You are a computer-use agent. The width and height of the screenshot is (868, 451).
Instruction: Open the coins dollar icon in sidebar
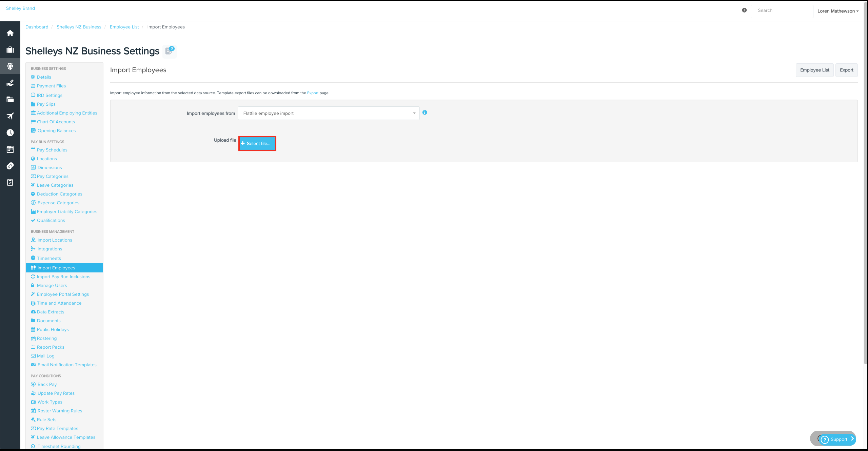(x=10, y=166)
